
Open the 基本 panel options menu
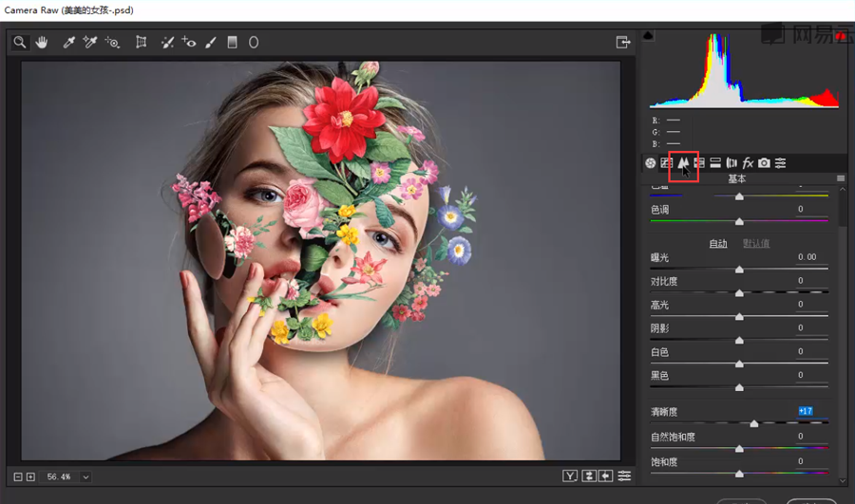(841, 178)
